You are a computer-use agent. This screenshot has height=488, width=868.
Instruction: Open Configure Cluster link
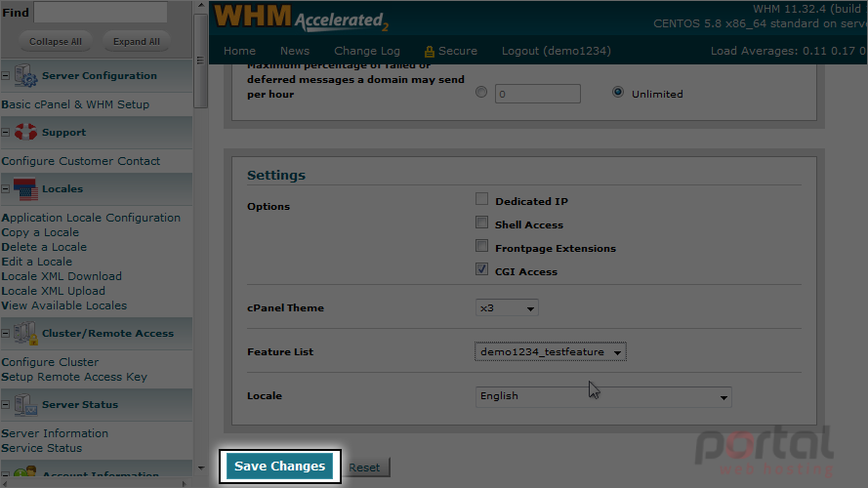[x=50, y=362]
